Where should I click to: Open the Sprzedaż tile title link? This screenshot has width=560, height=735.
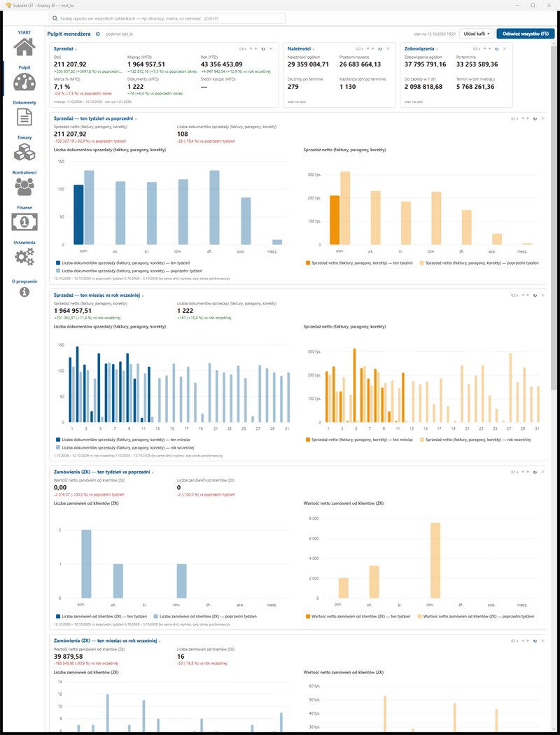[64, 49]
